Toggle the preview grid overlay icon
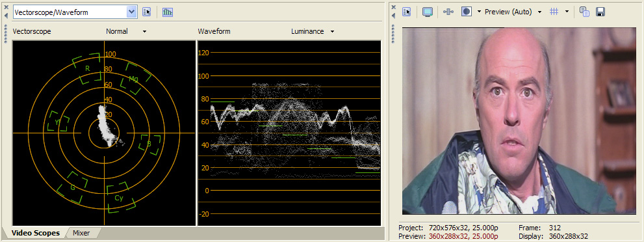This screenshot has height=242, width=644. click(554, 12)
